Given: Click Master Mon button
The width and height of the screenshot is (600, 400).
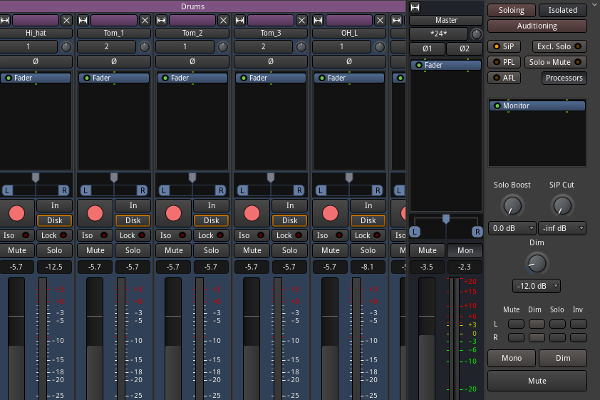Looking at the screenshot, I should [465, 250].
